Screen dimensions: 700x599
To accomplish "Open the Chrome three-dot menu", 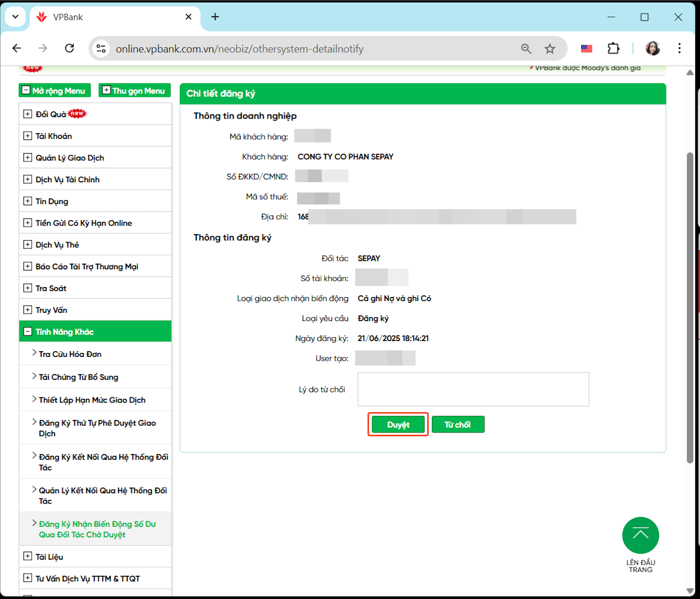I will click(679, 49).
